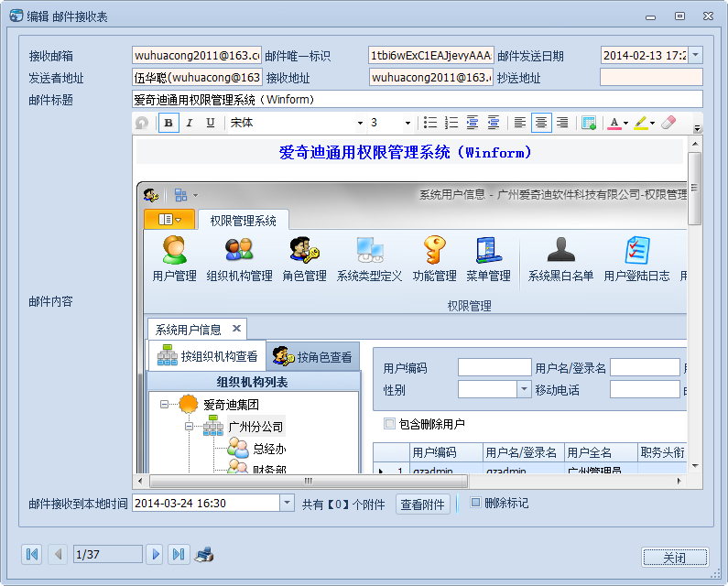The image size is (728, 586).
Task: Open the font name dropdown 宋体
Action: point(360,123)
